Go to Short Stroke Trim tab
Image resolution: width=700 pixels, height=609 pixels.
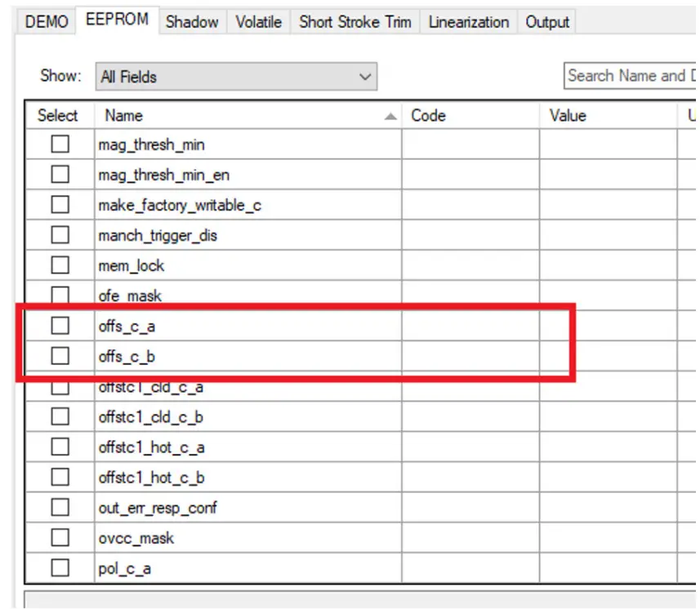coord(355,21)
